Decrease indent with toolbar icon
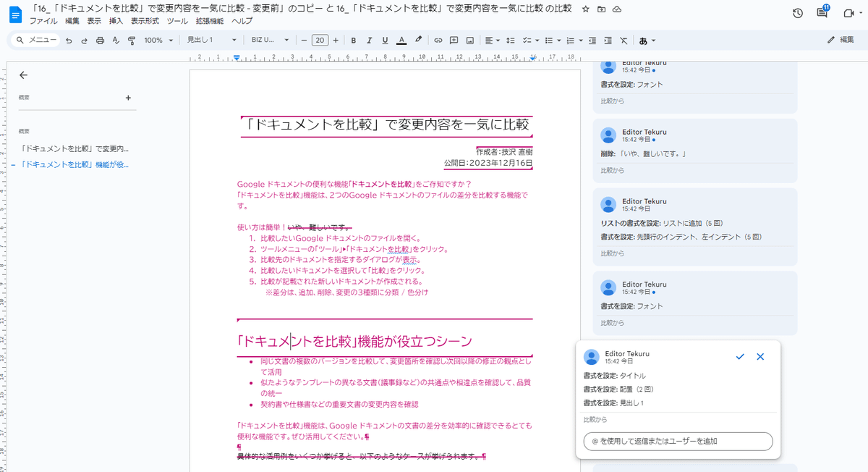This screenshot has height=472, width=868. point(592,41)
